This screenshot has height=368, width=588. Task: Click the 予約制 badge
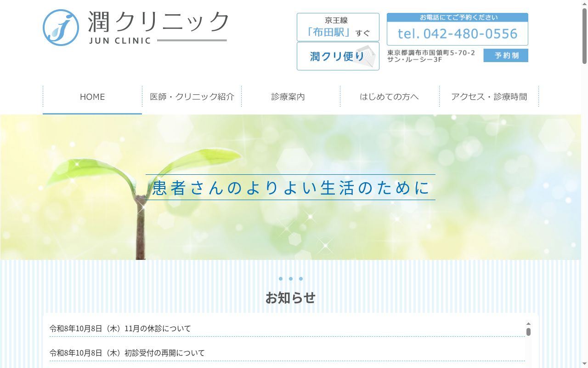(x=506, y=55)
